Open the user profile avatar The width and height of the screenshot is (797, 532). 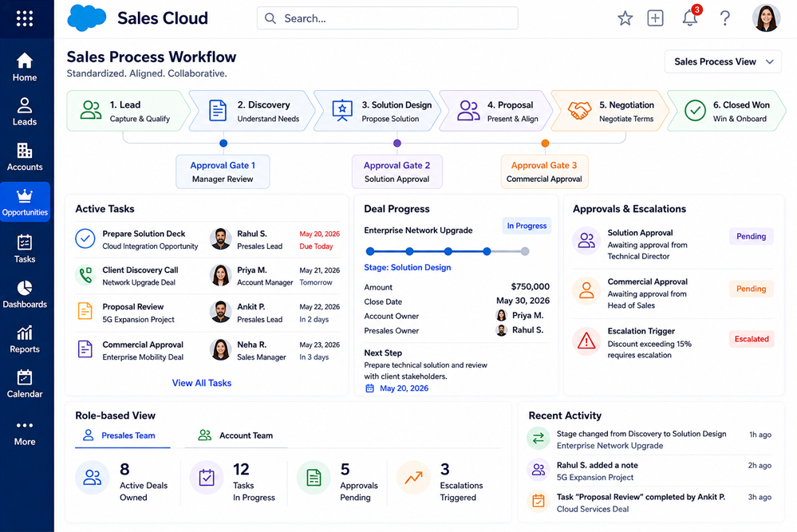coord(766,18)
